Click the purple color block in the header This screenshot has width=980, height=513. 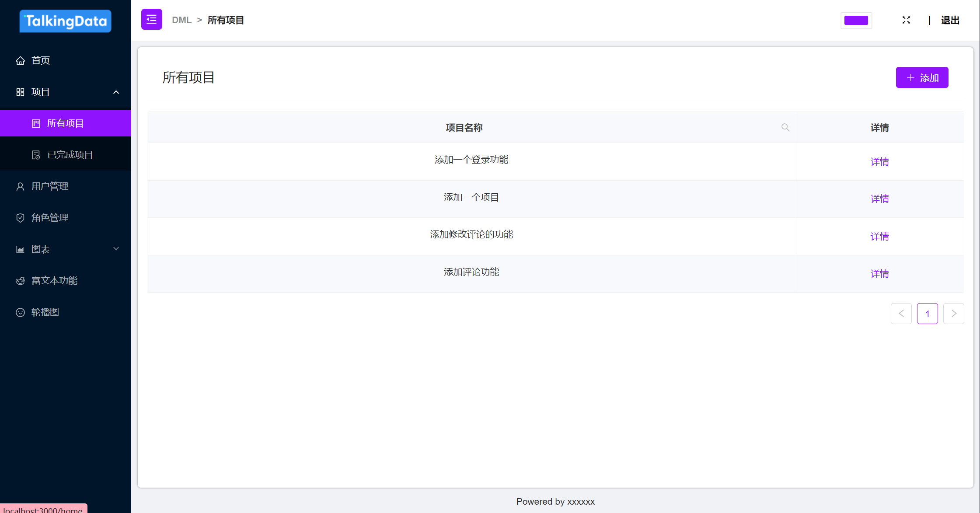[x=856, y=20]
